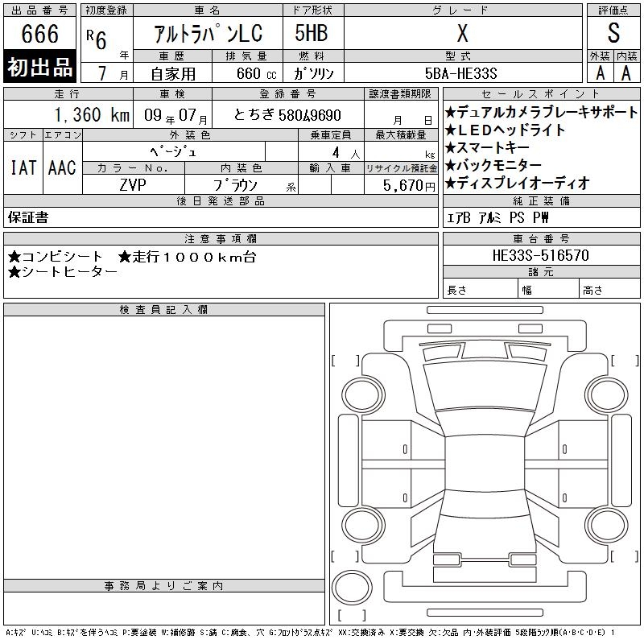The height and width of the screenshot is (644, 644).
Task: Click the registration year "R6"
Action: (x=97, y=39)
